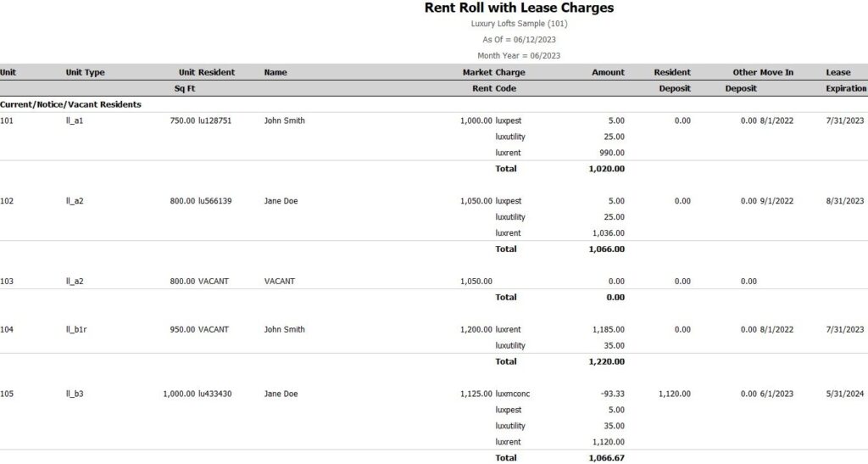868x464 pixels.
Task: Click the Rent Roll with Lease Charges title
Action: tap(519, 8)
